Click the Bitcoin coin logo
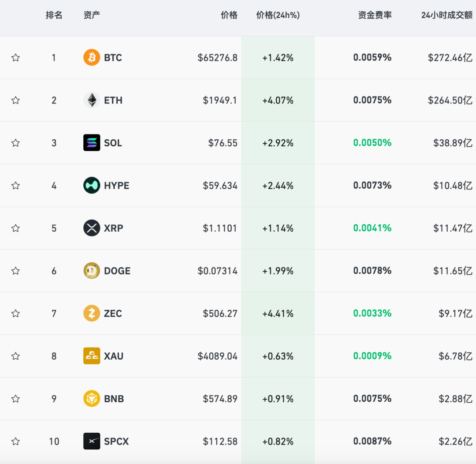 click(92, 57)
